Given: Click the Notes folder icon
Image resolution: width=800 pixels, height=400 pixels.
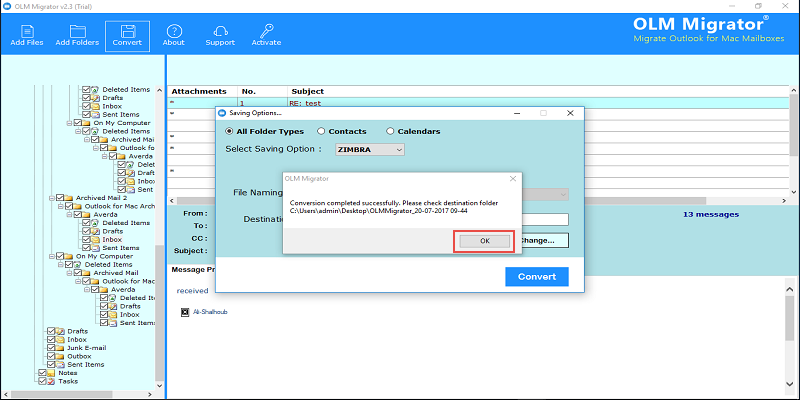Looking at the screenshot, I should click(x=52, y=373).
